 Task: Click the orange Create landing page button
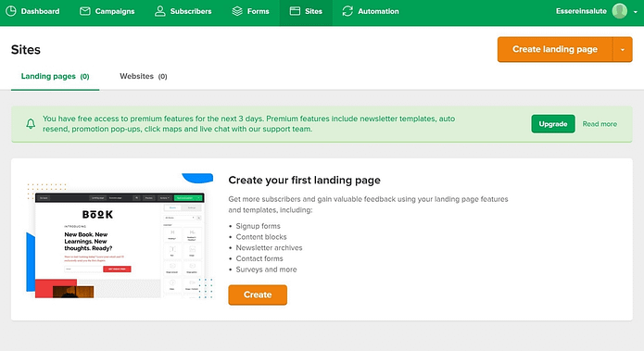[555, 50]
